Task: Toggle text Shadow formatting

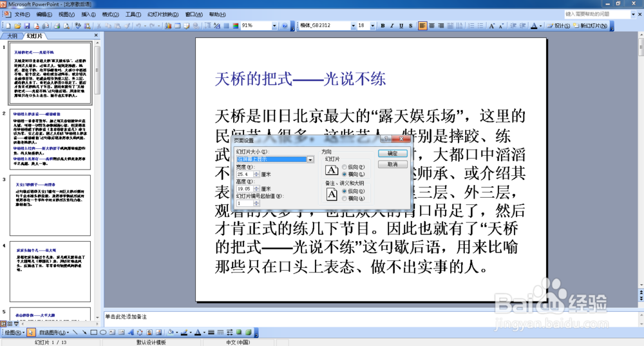Action: coord(411,26)
